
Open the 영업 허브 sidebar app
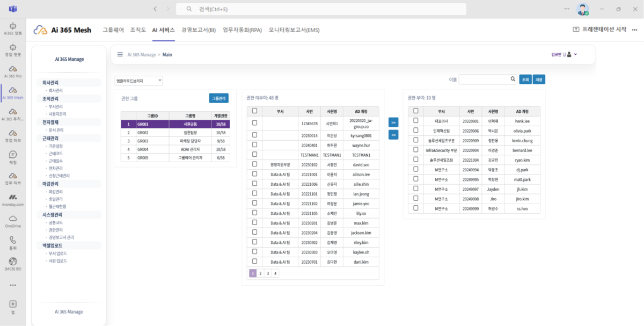coord(12,136)
